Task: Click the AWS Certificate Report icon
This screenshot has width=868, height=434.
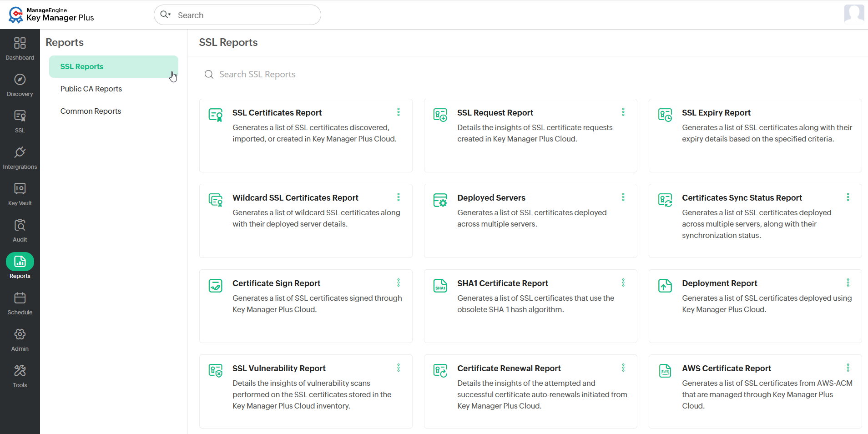Action: click(665, 370)
